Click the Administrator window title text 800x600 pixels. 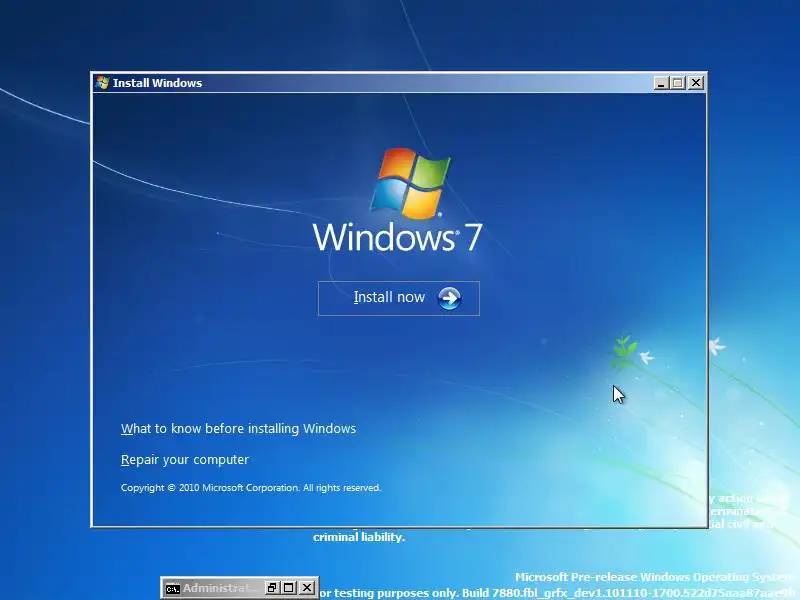220,588
